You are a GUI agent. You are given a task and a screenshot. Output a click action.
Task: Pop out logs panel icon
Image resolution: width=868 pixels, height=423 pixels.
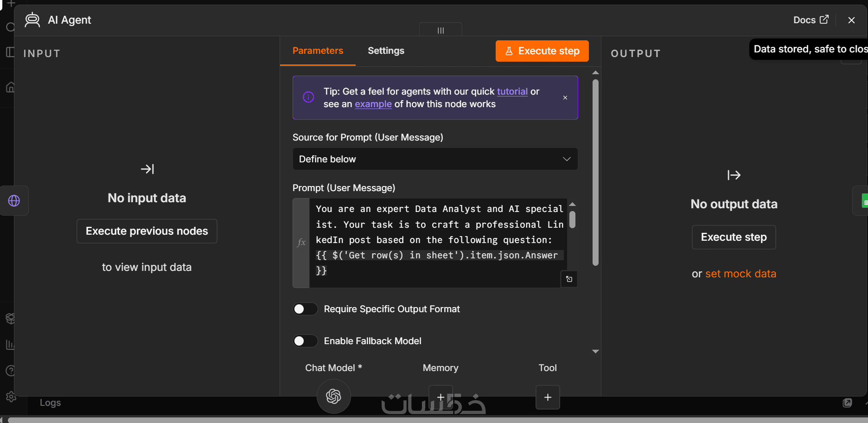[847, 403]
